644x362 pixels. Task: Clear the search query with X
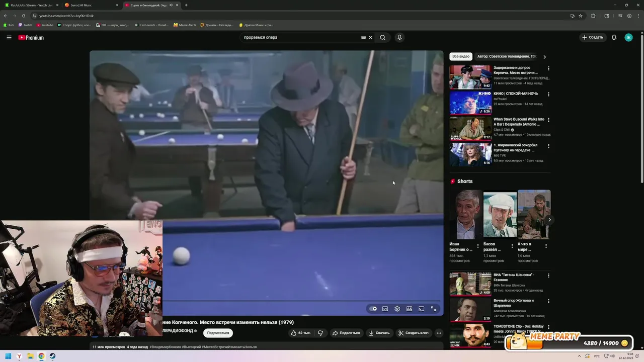pyautogui.click(x=371, y=37)
